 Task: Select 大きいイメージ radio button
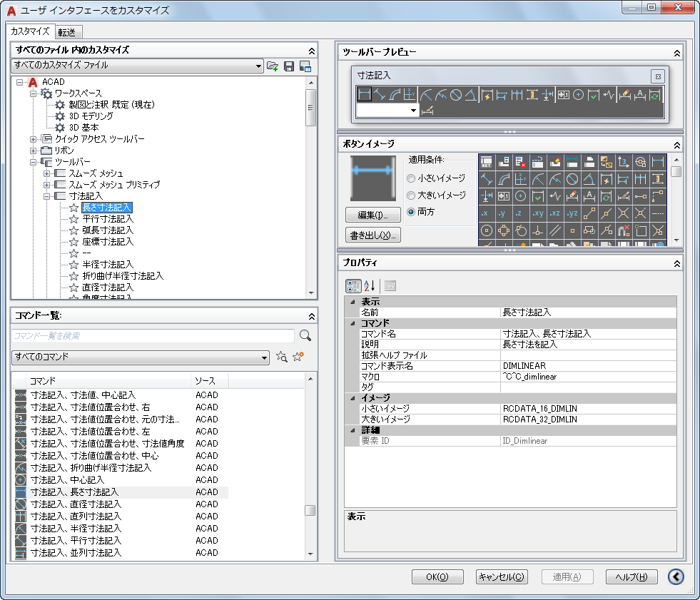411,195
